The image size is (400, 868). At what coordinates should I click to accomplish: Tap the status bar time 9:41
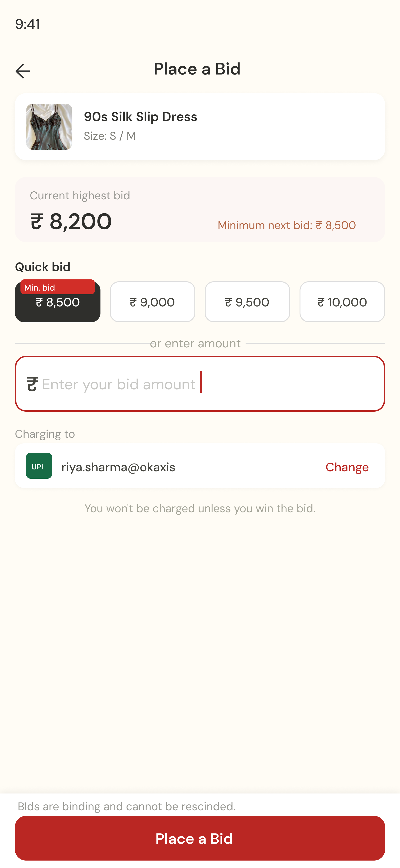[x=28, y=24]
